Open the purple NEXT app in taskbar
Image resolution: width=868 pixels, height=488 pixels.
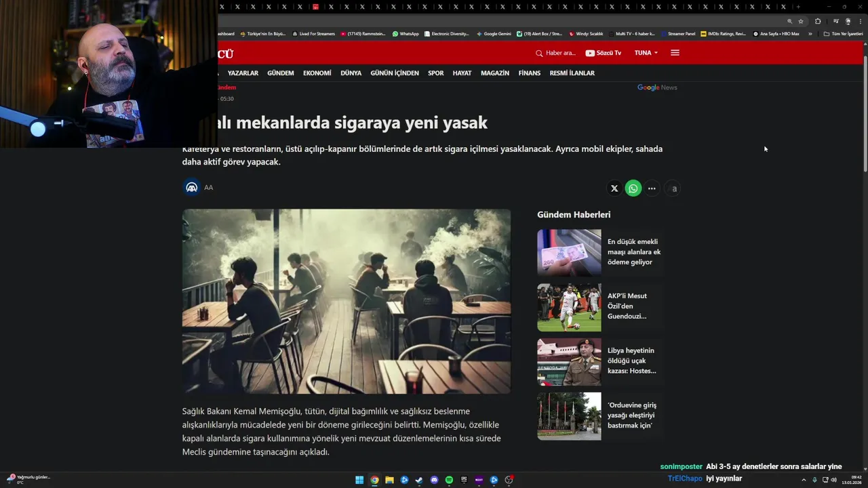click(x=479, y=480)
